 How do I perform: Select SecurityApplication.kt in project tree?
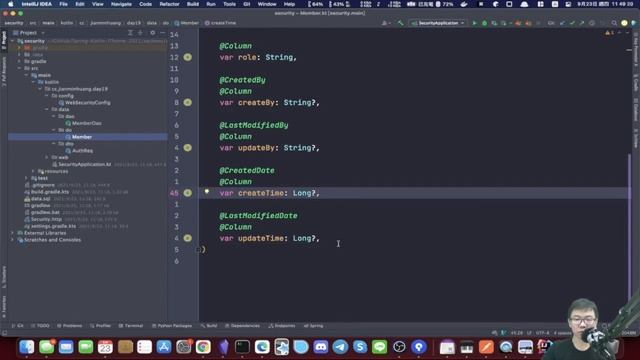(82, 164)
